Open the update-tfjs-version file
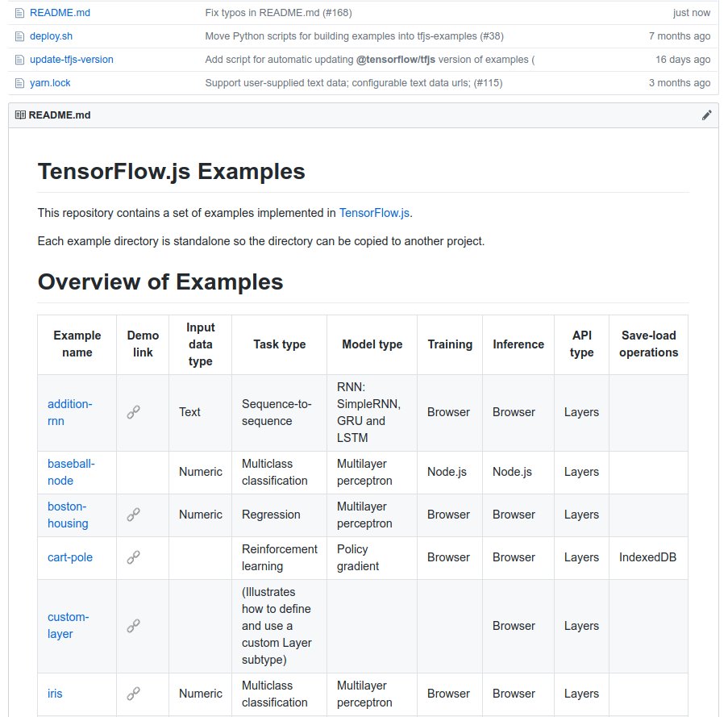This screenshot has height=717, width=728. (72, 60)
